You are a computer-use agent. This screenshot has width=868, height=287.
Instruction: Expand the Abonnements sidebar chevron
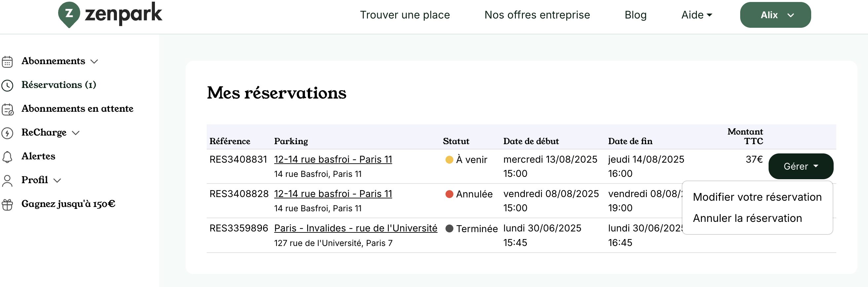pyautogui.click(x=94, y=61)
